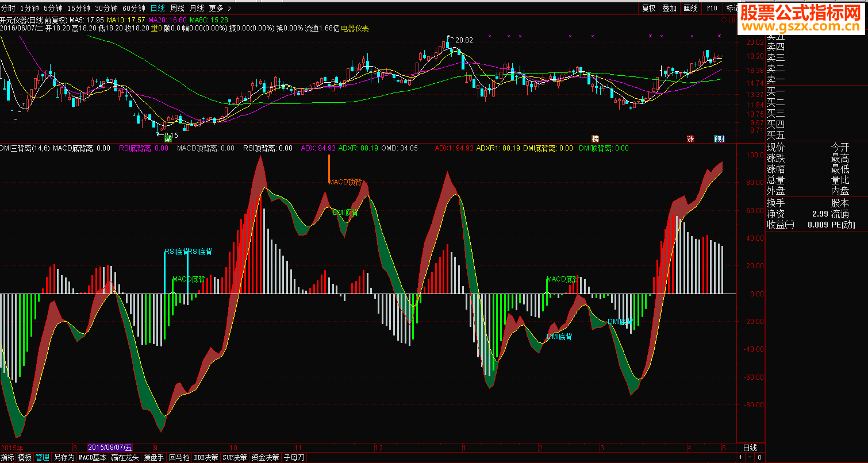Click the 卖三 order book row
This screenshot has height=463, width=868.
(775, 58)
